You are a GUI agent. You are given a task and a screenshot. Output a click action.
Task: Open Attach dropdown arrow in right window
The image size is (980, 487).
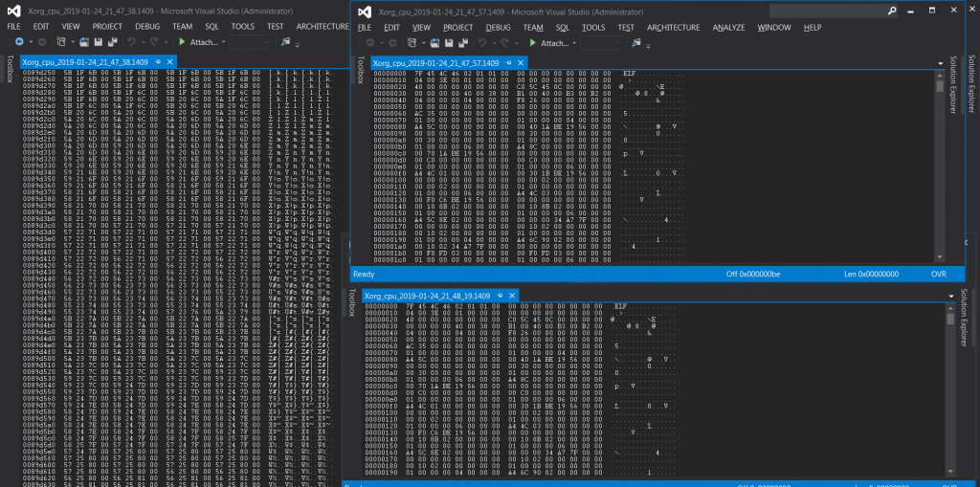click(573, 43)
